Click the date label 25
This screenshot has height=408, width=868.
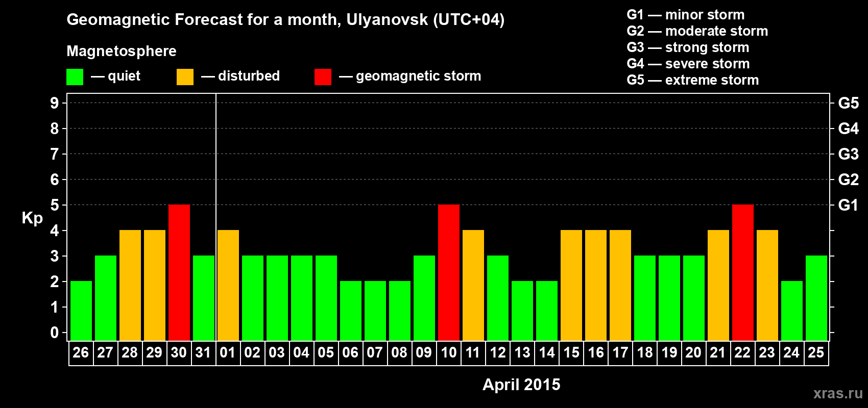(816, 353)
